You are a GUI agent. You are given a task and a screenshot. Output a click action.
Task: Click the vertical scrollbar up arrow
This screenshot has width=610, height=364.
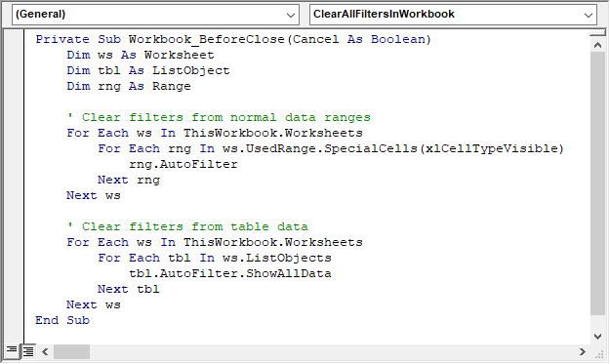pos(597,46)
